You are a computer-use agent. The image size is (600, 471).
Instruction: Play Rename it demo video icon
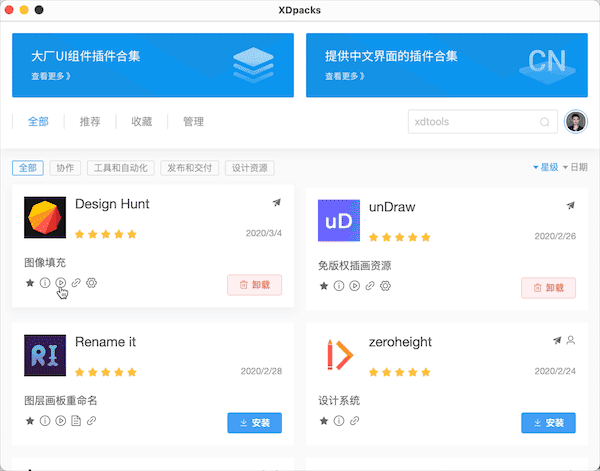(x=60, y=421)
